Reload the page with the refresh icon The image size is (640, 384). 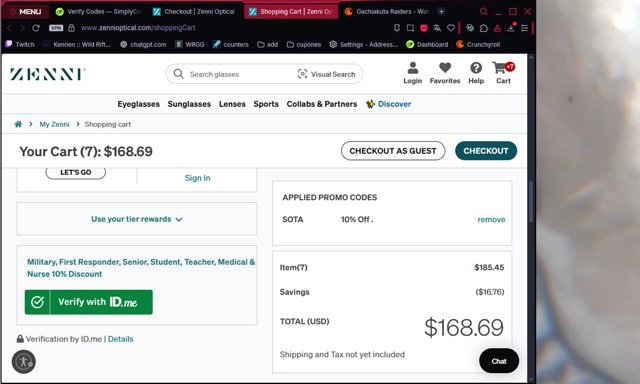(x=36, y=28)
